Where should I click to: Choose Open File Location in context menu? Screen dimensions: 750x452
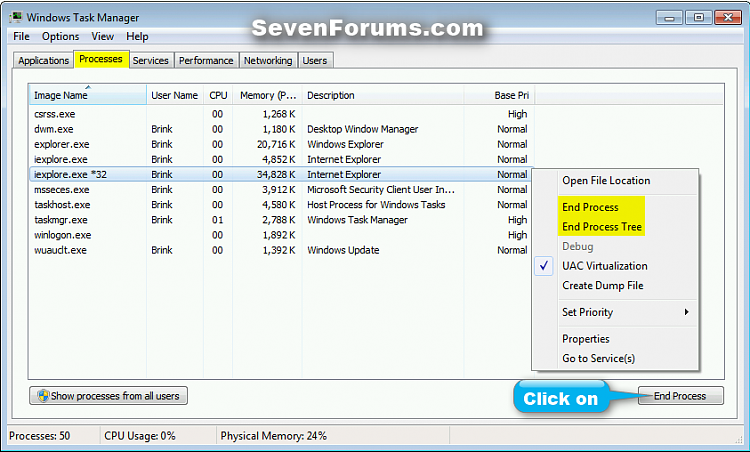606,180
